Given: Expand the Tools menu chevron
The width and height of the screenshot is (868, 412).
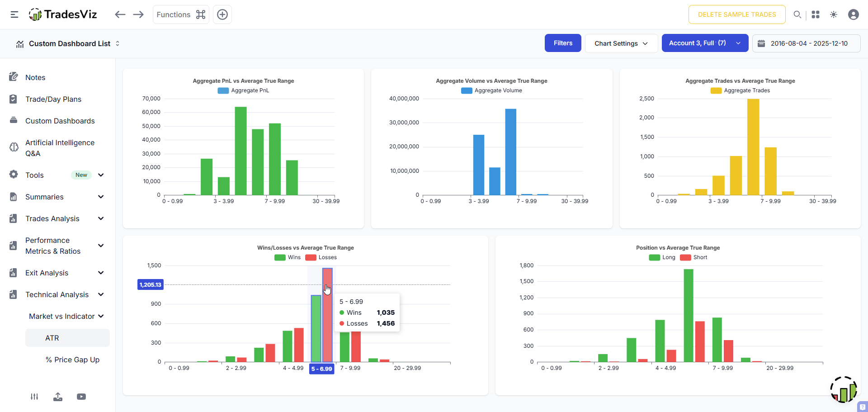Looking at the screenshot, I should tap(101, 175).
